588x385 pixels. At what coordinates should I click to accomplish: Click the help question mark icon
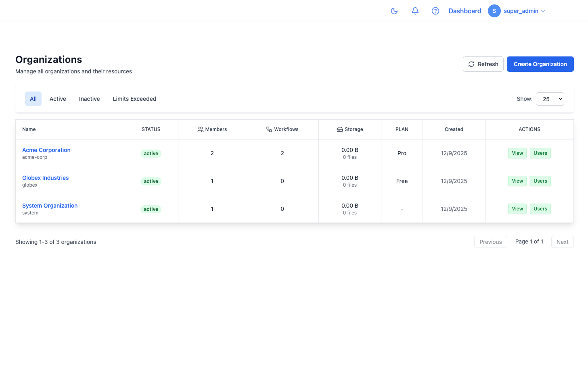coord(435,11)
